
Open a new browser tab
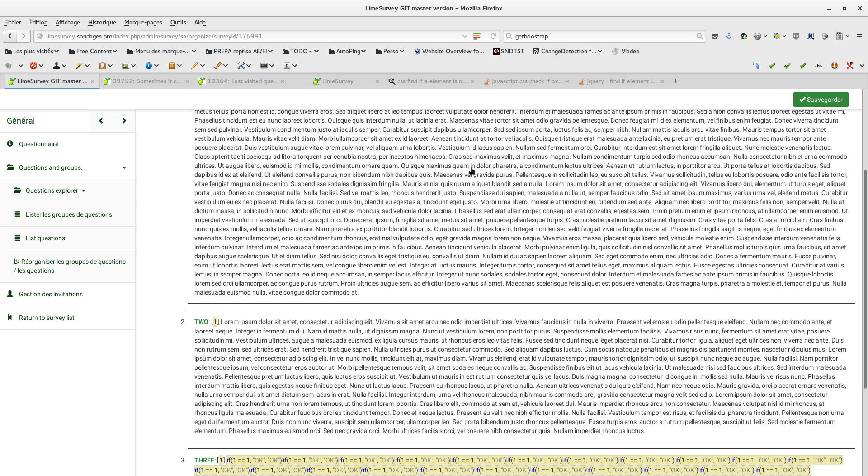click(675, 81)
